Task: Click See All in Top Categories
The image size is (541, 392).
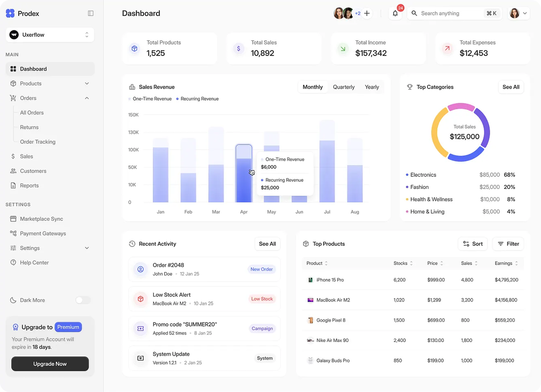Action: click(511, 87)
